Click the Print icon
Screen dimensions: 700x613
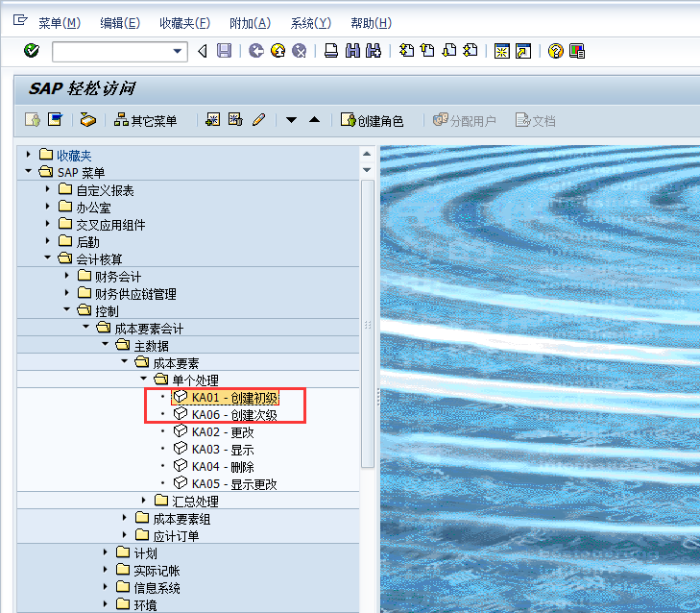coord(331,51)
